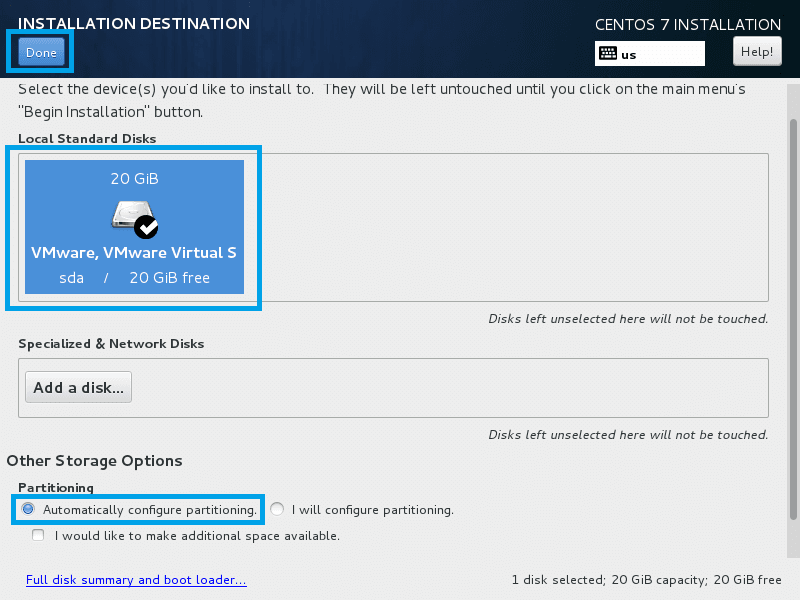Click the INSTALLATION DESTINATION title
Screen dimensions: 800x600
134,23
